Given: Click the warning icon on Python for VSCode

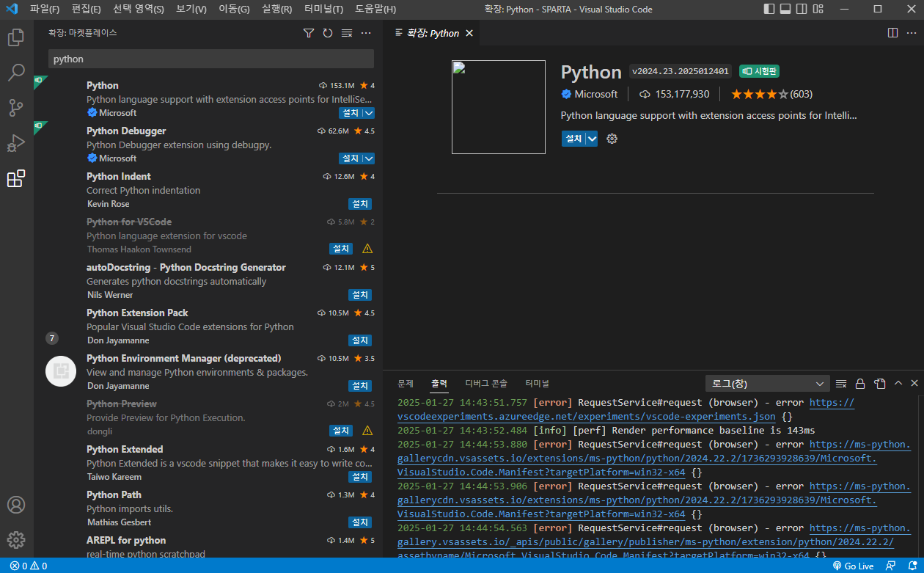Looking at the screenshot, I should pyautogui.click(x=367, y=249).
